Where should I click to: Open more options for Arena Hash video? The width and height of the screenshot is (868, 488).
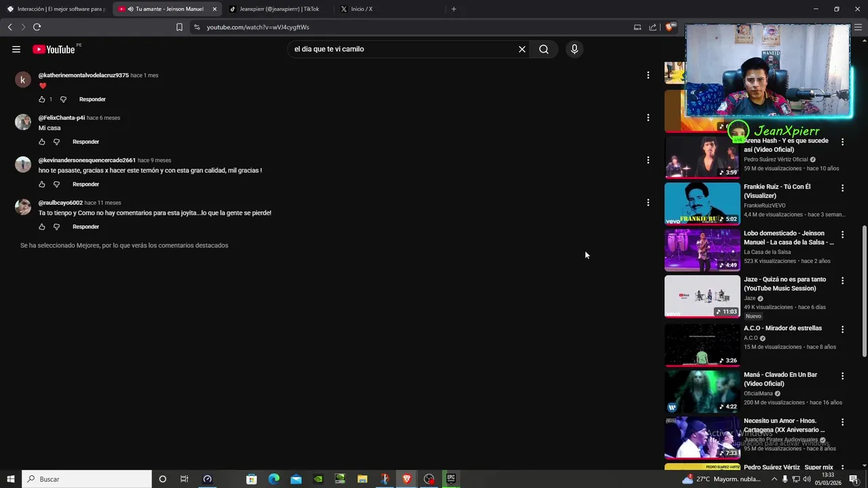843,142
